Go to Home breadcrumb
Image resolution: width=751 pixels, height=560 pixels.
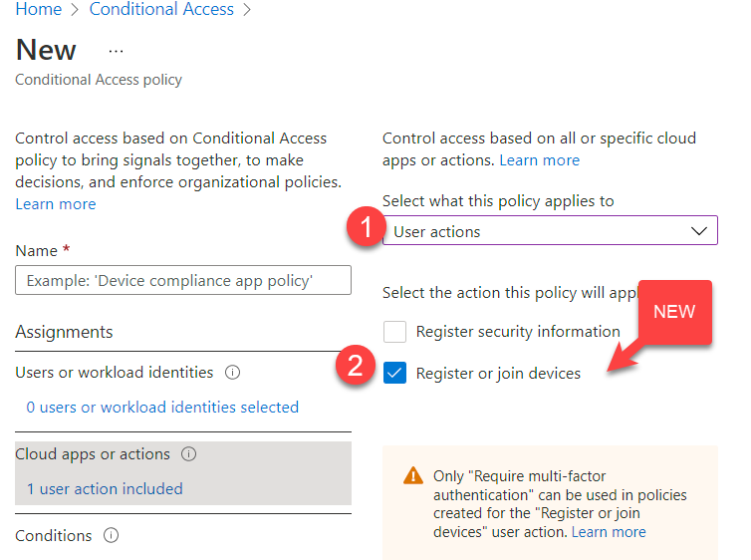(39, 10)
